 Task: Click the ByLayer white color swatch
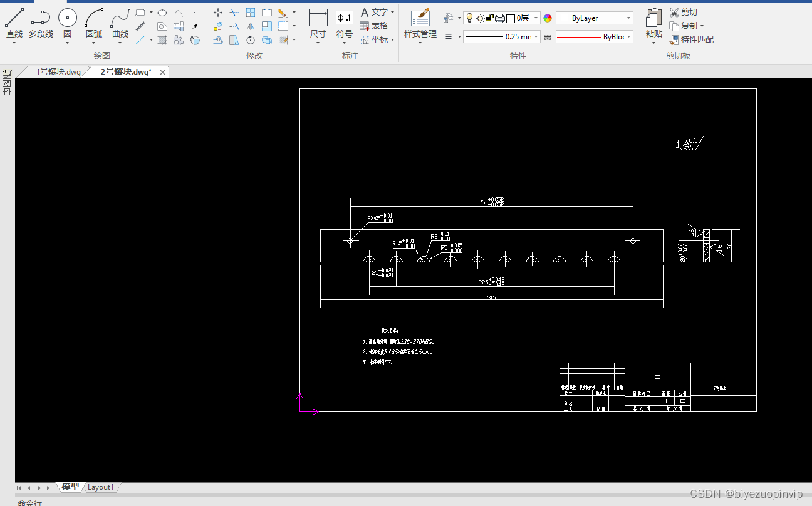[563, 18]
